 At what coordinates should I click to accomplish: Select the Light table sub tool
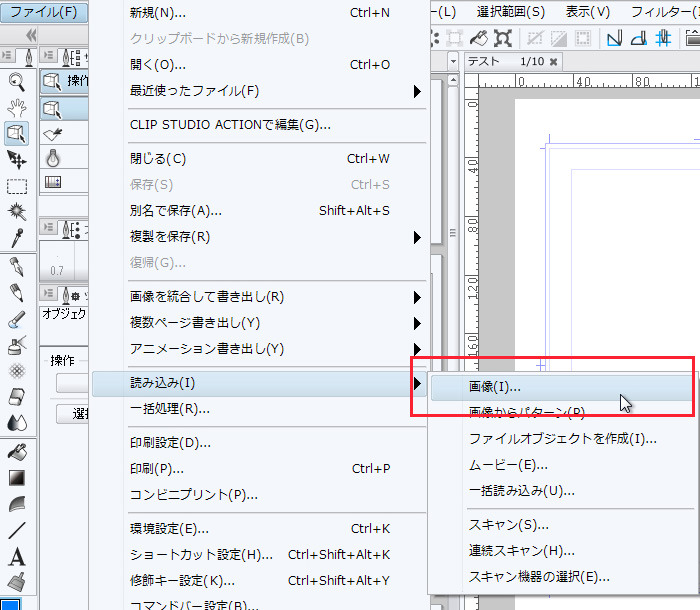click(64, 157)
